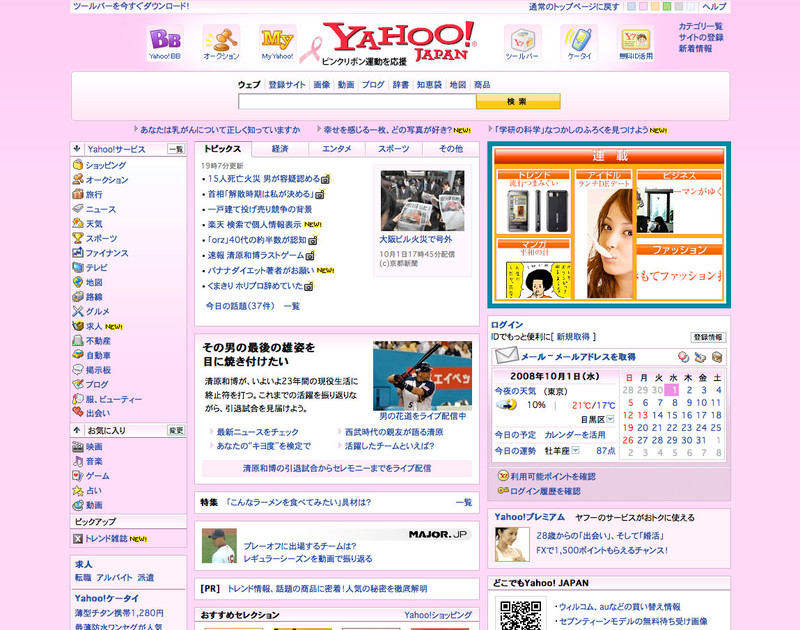The height and width of the screenshot is (630, 800).
Task: Click the briefcase icon beside mail row
Action: tap(716, 357)
